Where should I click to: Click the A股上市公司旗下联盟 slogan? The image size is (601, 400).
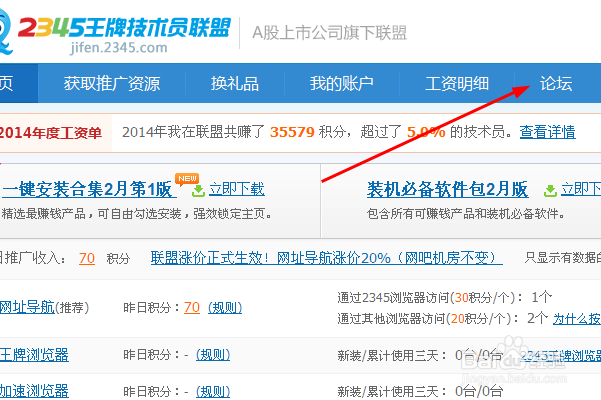click(329, 33)
